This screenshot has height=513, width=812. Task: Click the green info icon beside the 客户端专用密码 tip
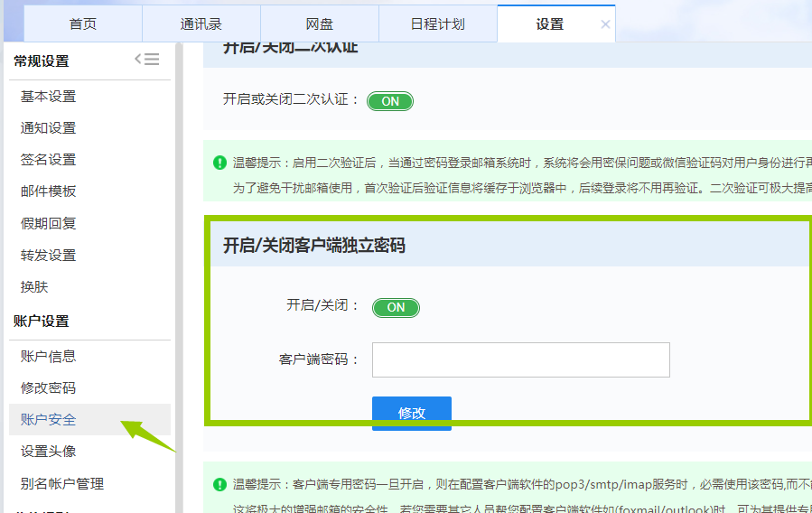tap(219, 484)
